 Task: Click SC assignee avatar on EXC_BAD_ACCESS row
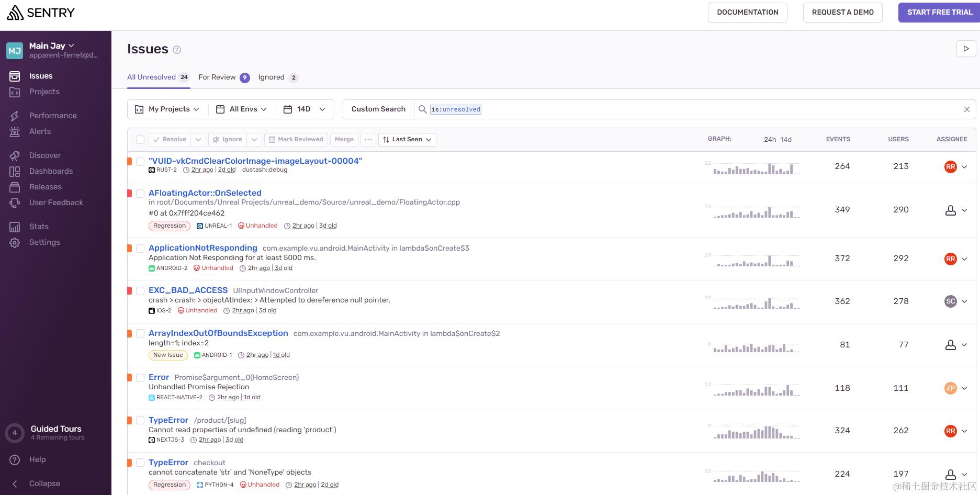951,301
